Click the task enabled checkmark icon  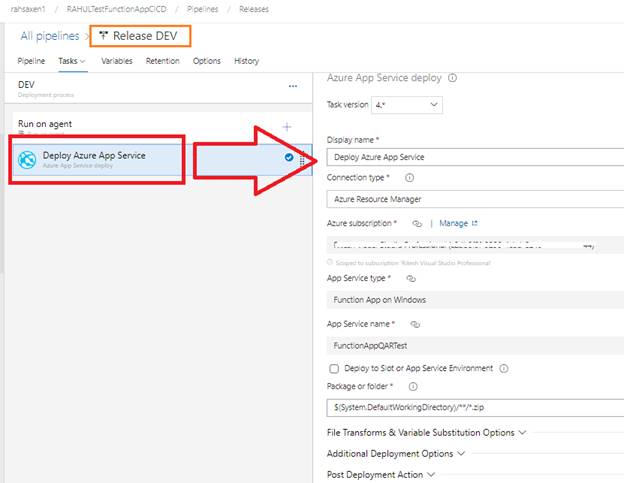[x=289, y=157]
